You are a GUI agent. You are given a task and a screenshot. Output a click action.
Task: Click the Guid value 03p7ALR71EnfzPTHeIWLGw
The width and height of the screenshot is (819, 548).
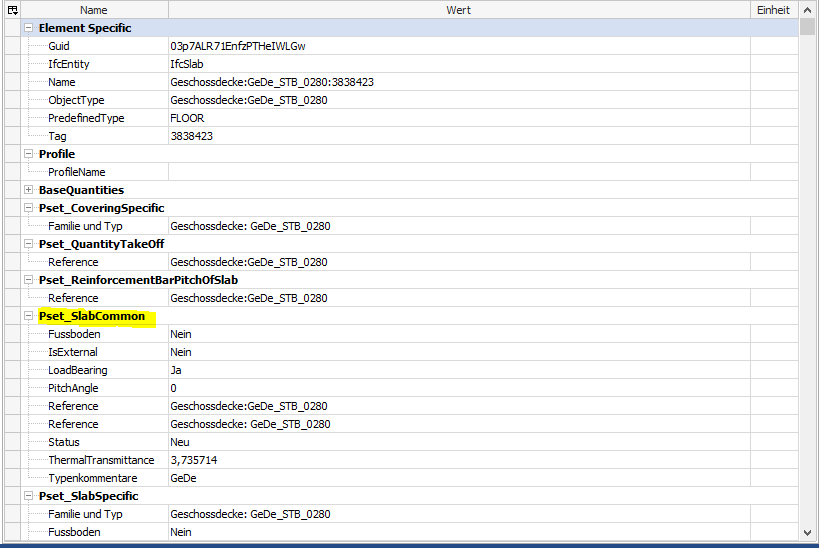[x=238, y=46]
